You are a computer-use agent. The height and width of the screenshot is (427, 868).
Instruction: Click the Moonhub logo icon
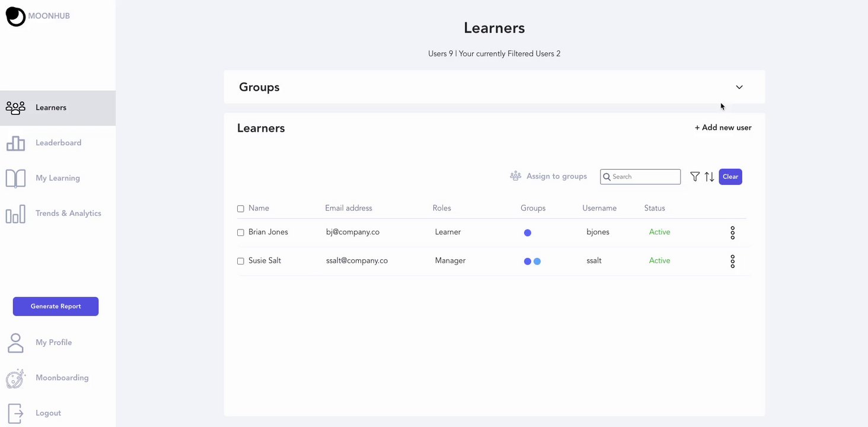click(15, 17)
